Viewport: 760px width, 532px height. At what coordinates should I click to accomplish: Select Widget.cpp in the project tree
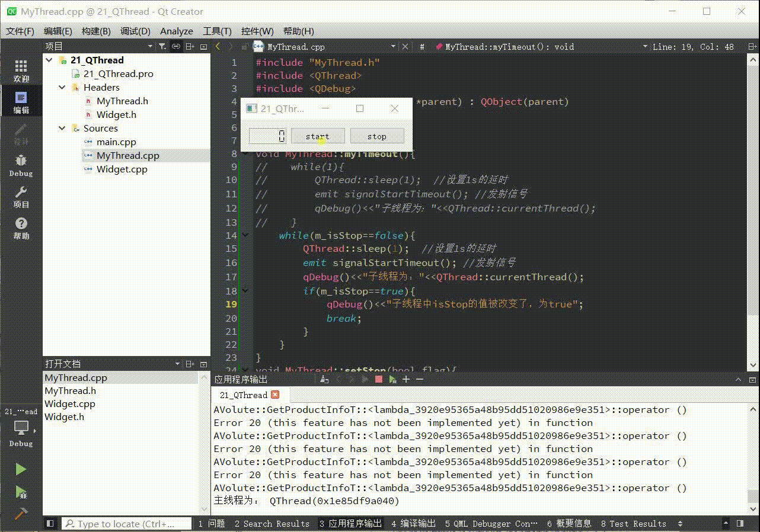click(x=122, y=169)
